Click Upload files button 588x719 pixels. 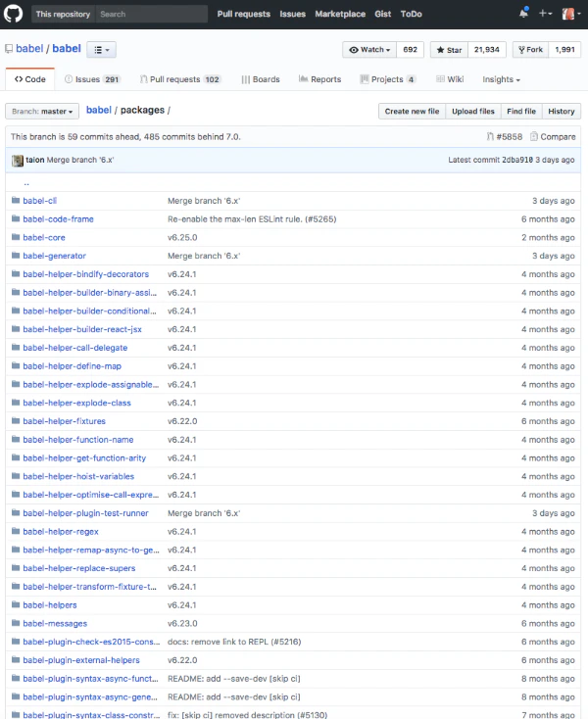(473, 111)
